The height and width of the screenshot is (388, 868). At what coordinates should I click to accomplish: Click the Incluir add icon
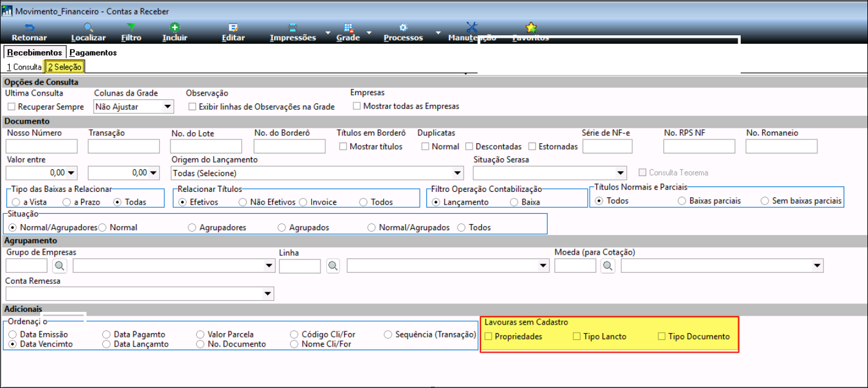coord(175,27)
